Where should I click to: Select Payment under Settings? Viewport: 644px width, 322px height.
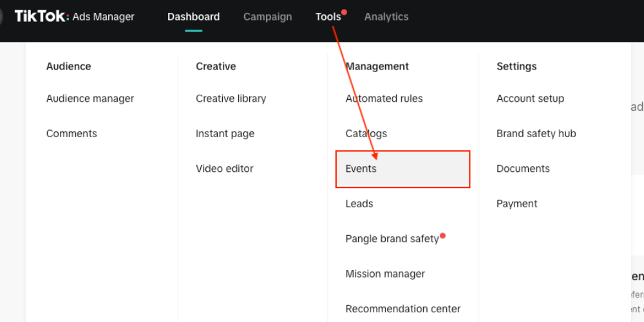point(516,204)
